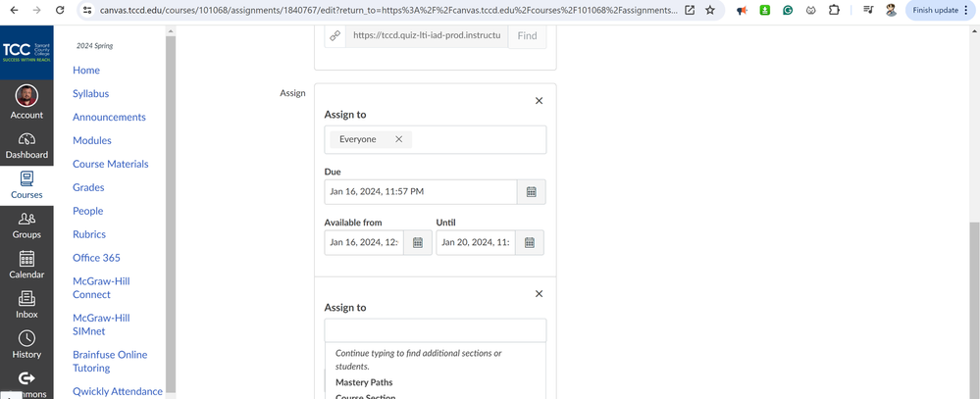Open Groups in global navigation
The width and height of the screenshot is (980, 399).
pyautogui.click(x=26, y=224)
